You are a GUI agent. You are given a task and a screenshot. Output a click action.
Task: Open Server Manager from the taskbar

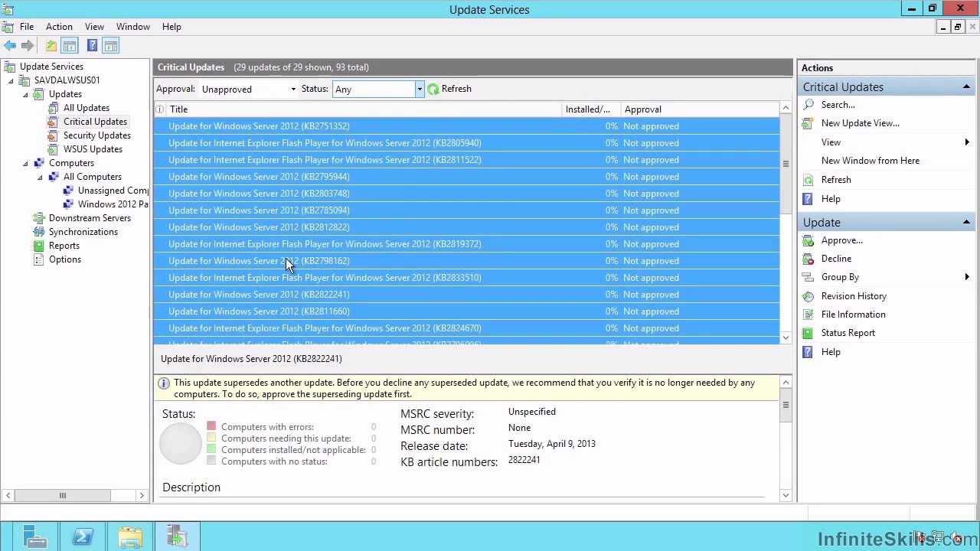(x=34, y=536)
